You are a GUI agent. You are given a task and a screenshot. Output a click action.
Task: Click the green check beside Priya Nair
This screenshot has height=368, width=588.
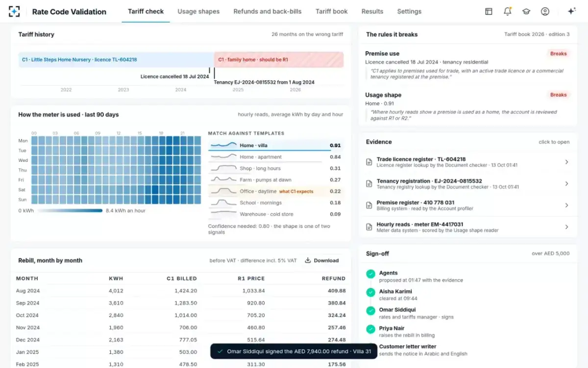coord(370,329)
